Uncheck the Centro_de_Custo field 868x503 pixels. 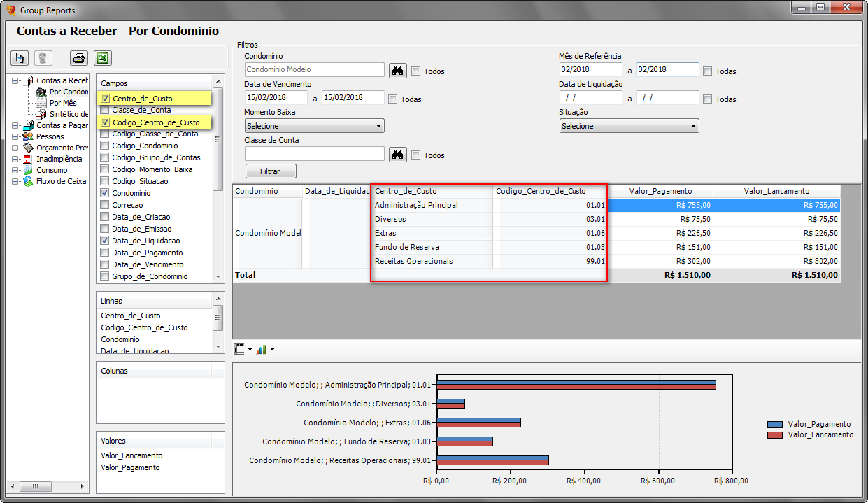click(105, 99)
